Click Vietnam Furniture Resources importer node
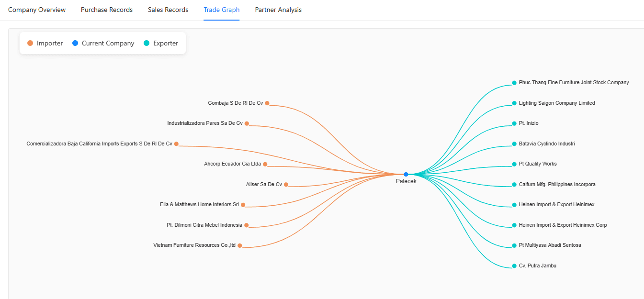 [x=240, y=245]
